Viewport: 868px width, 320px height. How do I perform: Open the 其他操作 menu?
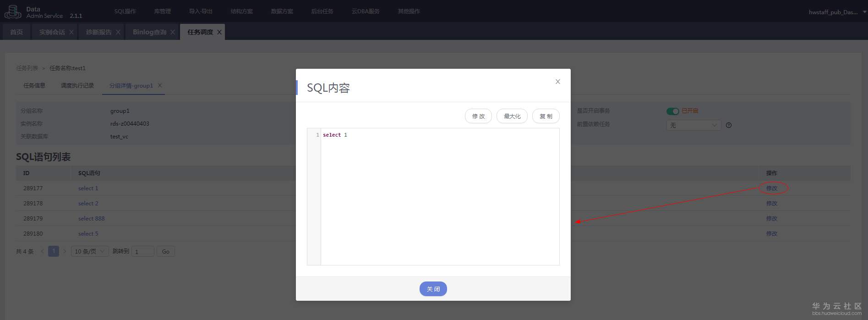409,11
